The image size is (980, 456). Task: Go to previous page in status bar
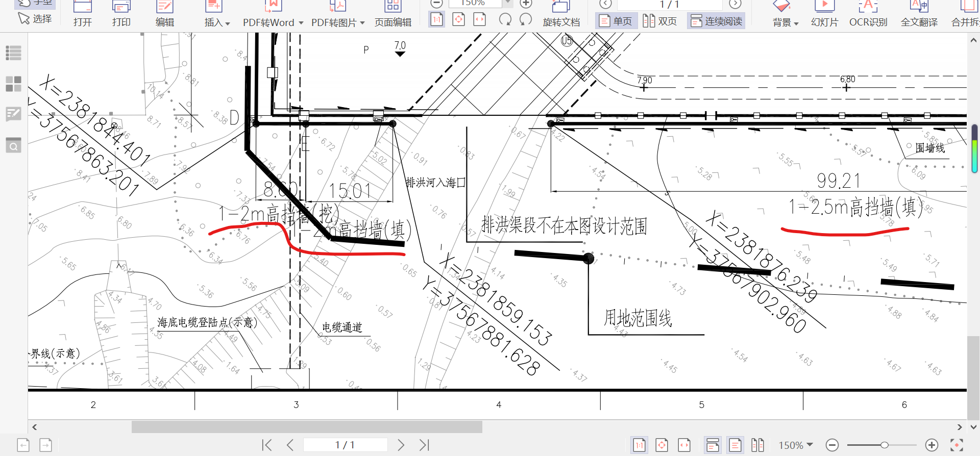pyautogui.click(x=290, y=445)
